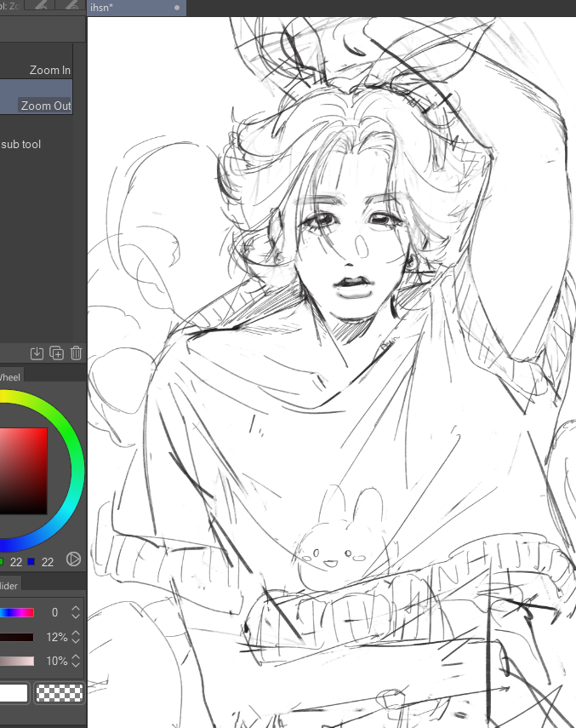Duplicate the selected sub tool via the copy icon
The height and width of the screenshot is (728, 576).
(57, 353)
